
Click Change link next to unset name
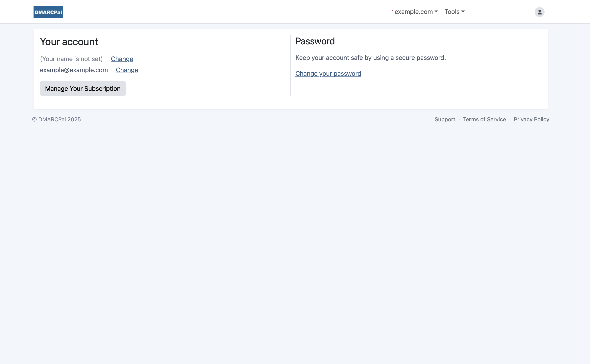pyautogui.click(x=122, y=59)
